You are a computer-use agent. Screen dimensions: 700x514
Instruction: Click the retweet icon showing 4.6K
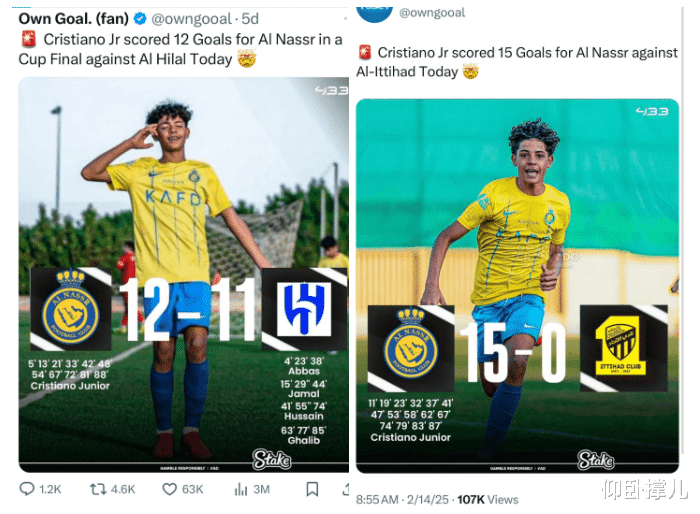[x=98, y=489]
